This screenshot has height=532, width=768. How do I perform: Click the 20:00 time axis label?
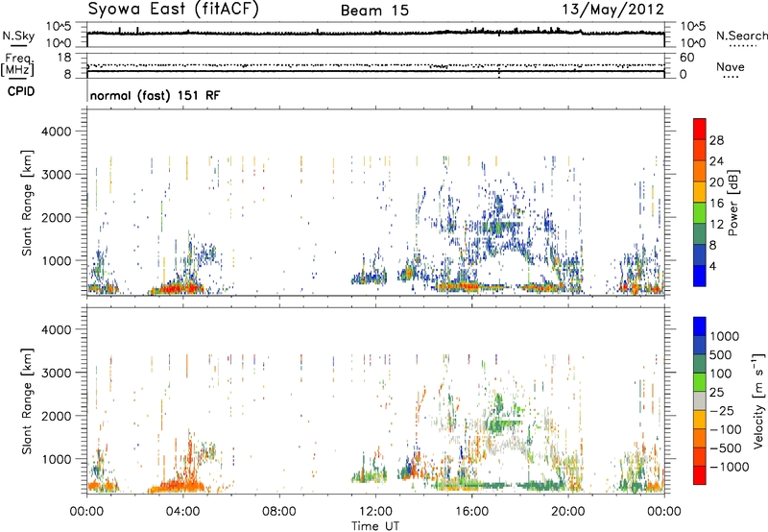(568, 512)
